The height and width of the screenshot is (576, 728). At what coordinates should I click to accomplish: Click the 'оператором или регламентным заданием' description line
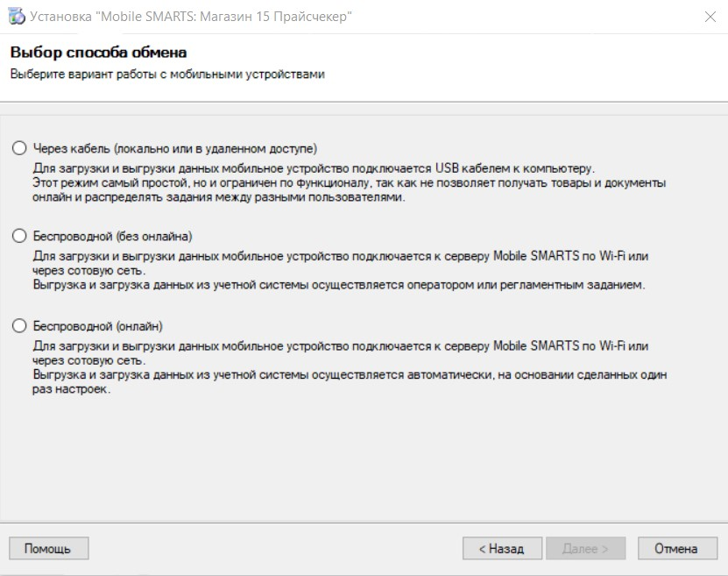pyautogui.click(x=339, y=285)
